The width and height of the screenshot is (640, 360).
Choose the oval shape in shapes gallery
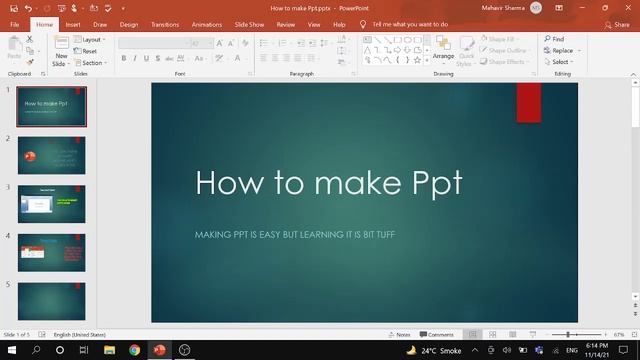pos(407,40)
